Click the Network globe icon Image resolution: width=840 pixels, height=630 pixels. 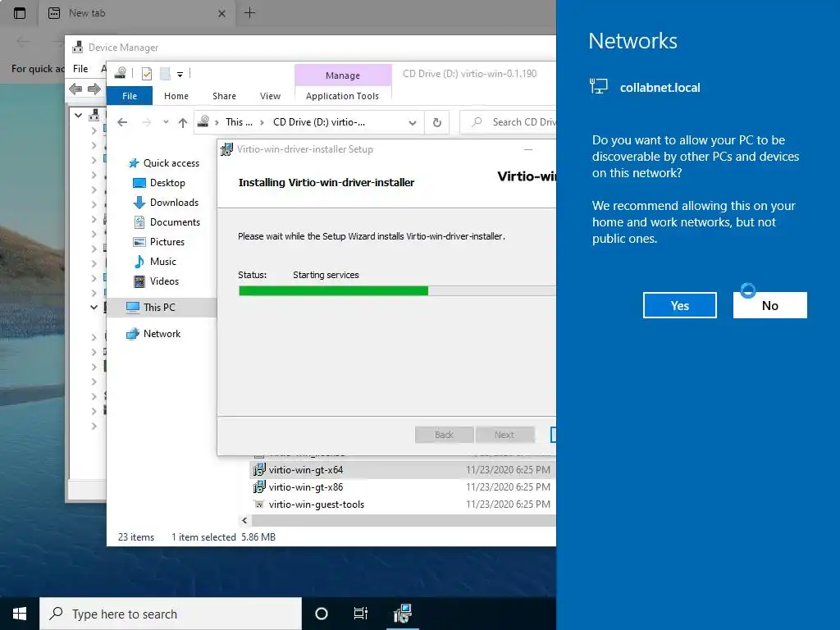point(132,334)
